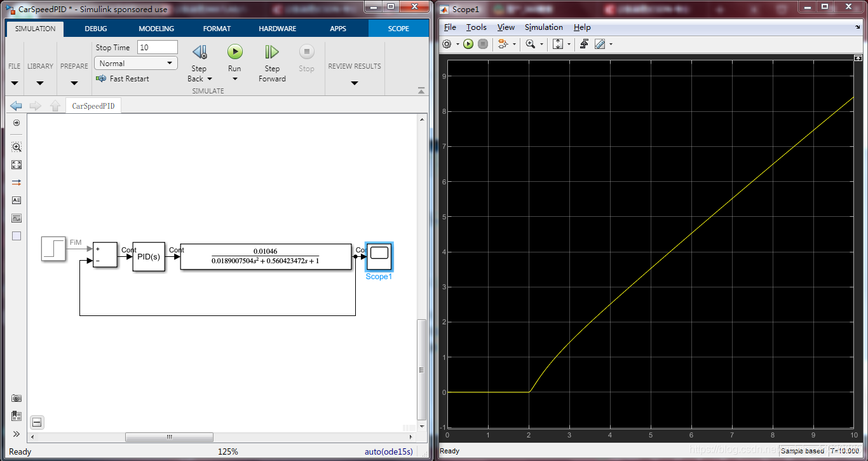Viewport: 868px width, 461px height.
Task: Click the Step Forward icon
Action: [272, 52]
